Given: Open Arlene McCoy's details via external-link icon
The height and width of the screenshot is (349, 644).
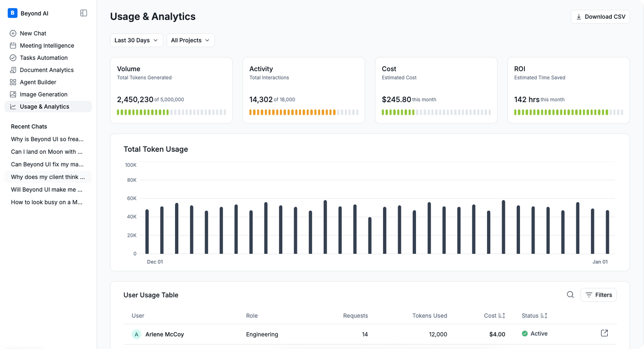Looking at the screenshot, I should [604, 333].
